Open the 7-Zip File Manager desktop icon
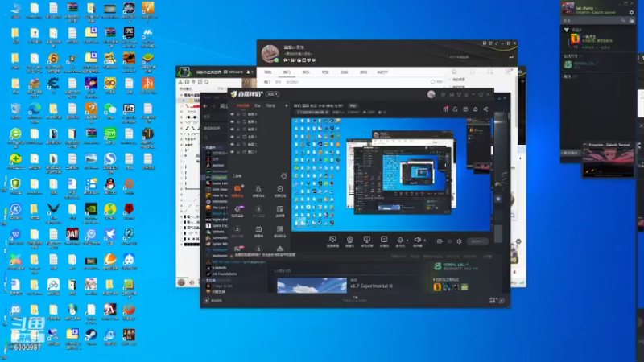The height and width of the screenshot is (362, 644). coord(129,109)
